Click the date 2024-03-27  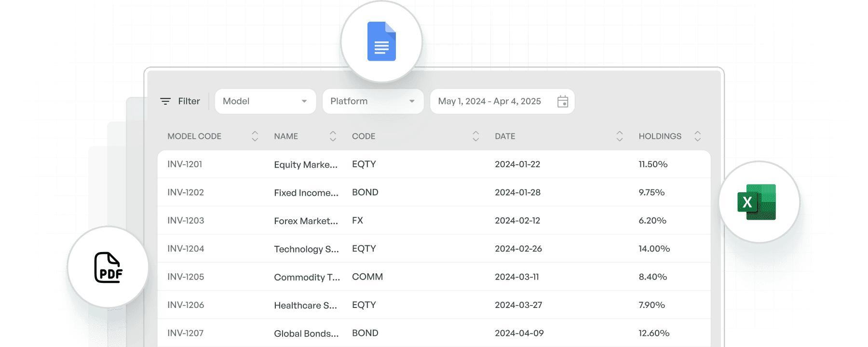[x=518, y=305]
